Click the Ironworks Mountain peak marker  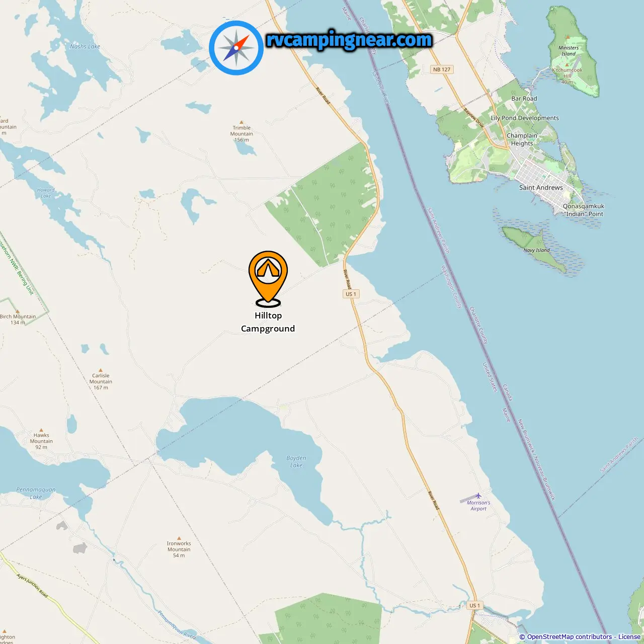click(179, 538)
